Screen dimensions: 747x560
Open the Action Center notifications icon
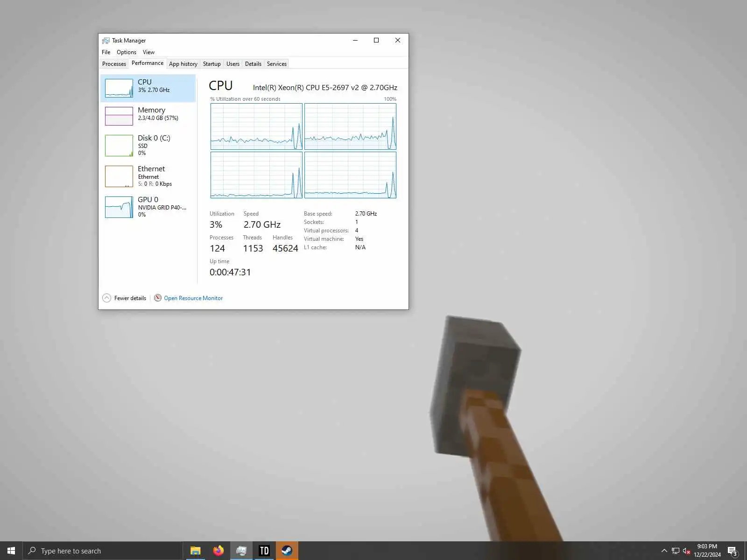[x=733, y=551]
